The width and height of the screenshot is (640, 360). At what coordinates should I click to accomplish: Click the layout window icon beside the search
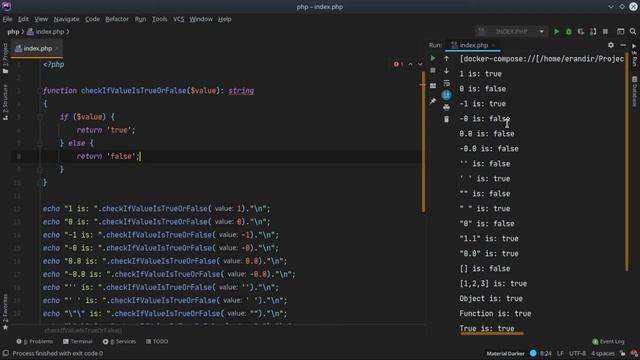click(x=620, y=31)
